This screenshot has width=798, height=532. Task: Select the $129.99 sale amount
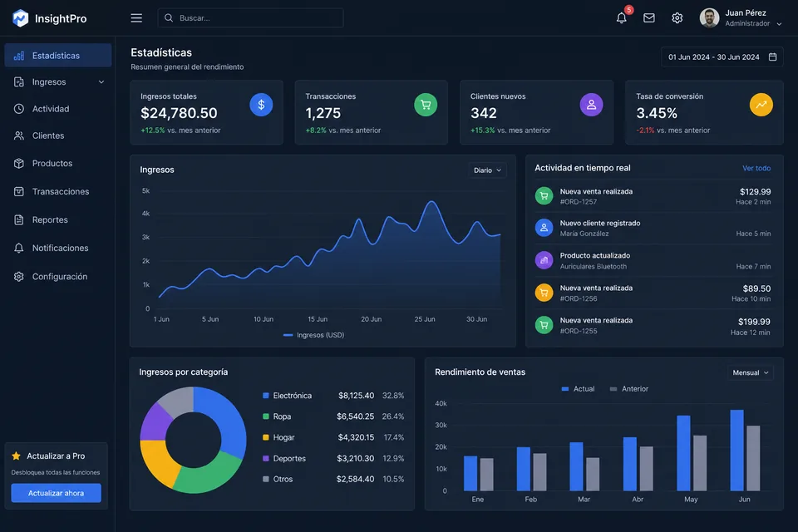point(756,192)
